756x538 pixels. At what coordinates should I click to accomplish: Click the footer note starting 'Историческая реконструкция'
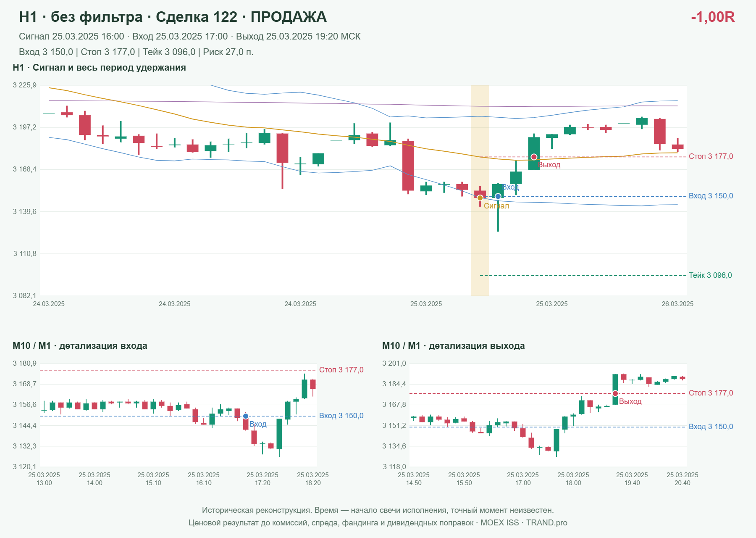(x=378, y=510)
